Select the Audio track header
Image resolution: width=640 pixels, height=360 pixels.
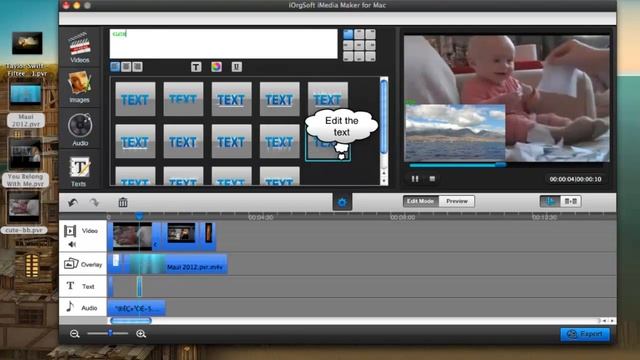[x=83, y=307]
